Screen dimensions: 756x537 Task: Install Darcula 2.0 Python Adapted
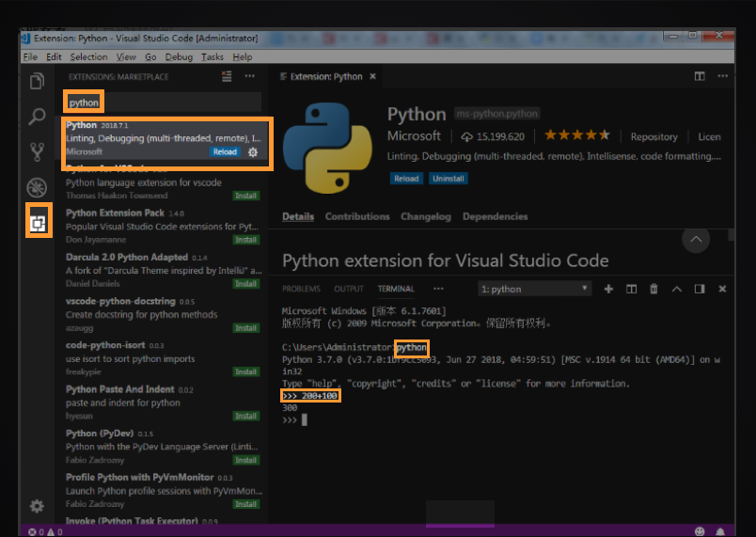click(246, 284)
